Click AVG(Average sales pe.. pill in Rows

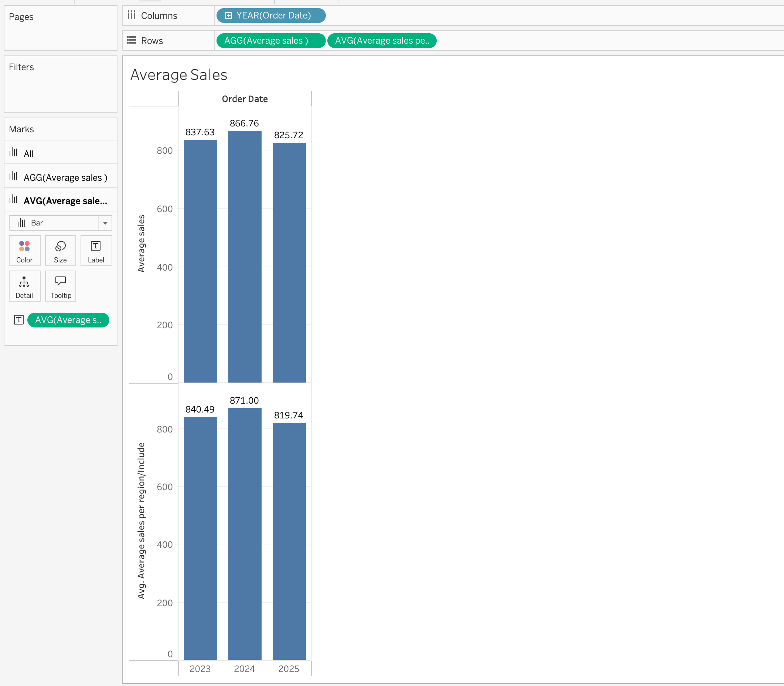point(382,41)
